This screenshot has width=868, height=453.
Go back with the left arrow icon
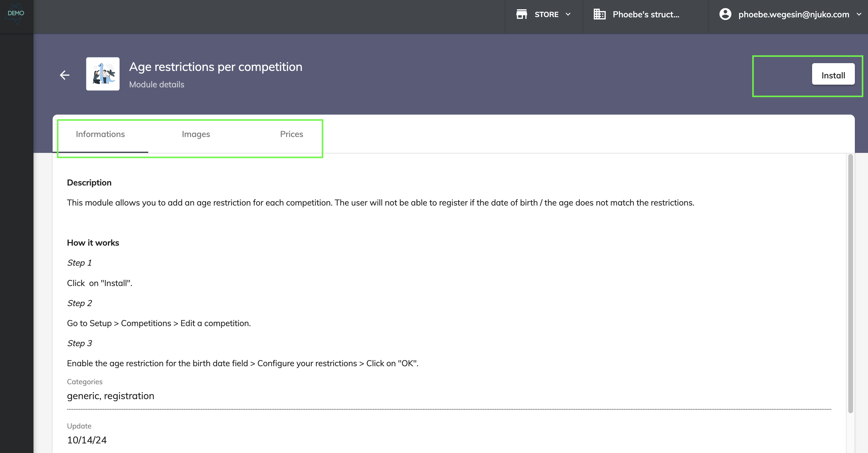[x=65, y=75]
